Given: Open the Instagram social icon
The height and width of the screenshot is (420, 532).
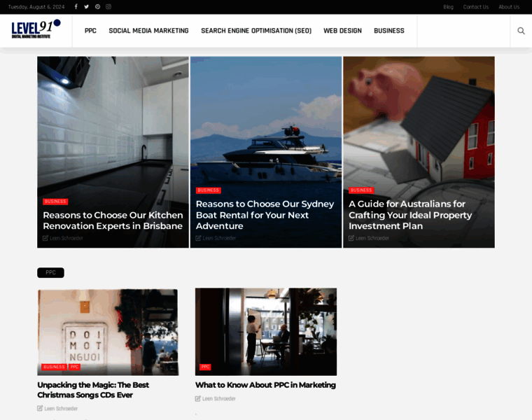Looking at the screenshot, I should click(108, 7).
